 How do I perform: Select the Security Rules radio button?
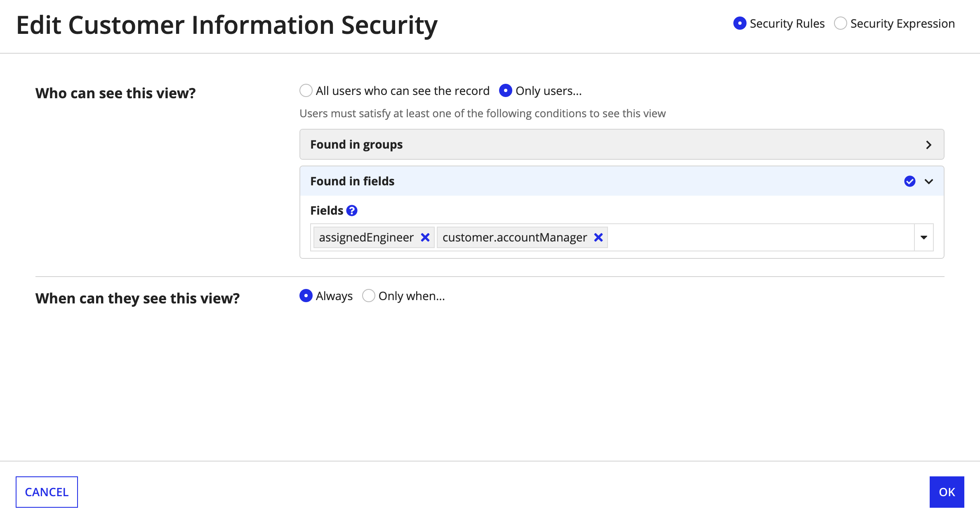pyautogui.click(x=740, y=23)
